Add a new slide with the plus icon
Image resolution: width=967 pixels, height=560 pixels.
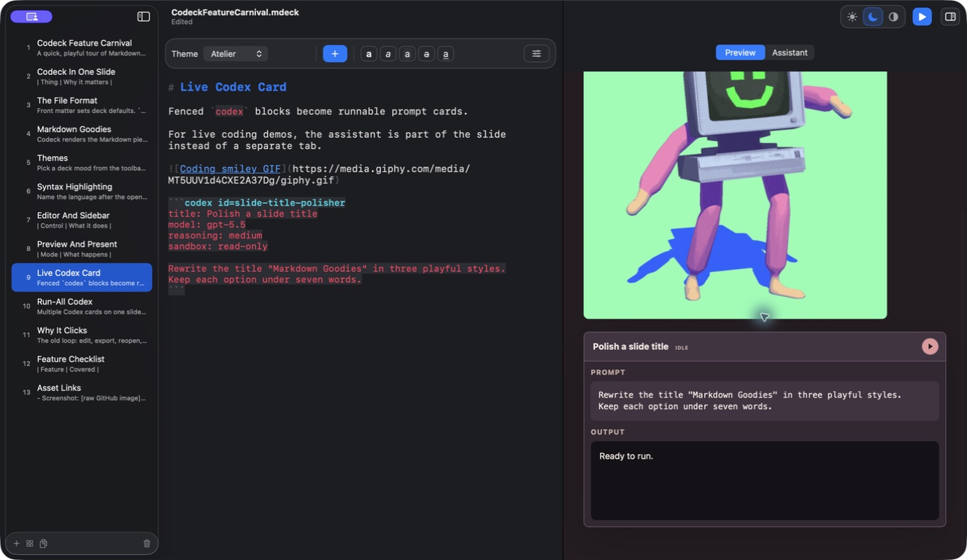click(17, 543)
